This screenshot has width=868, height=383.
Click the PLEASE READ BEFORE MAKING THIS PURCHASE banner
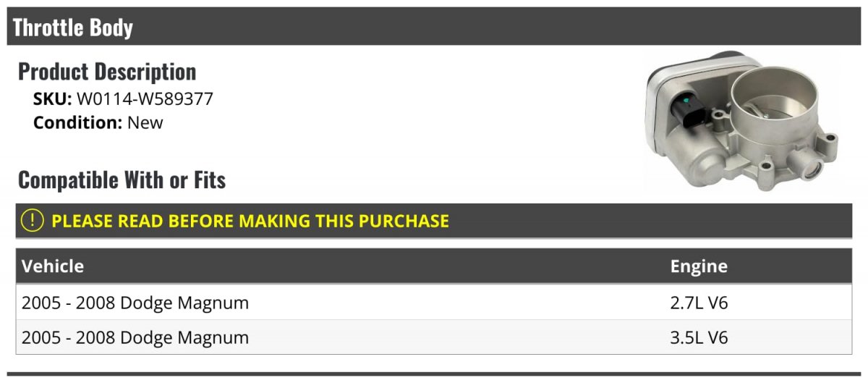coord(434,221)
